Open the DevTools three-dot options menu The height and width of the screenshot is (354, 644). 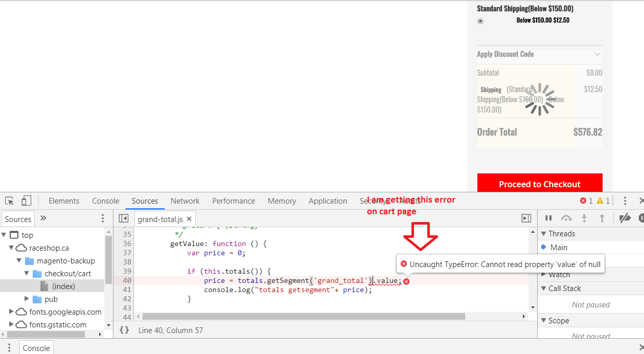625,201
